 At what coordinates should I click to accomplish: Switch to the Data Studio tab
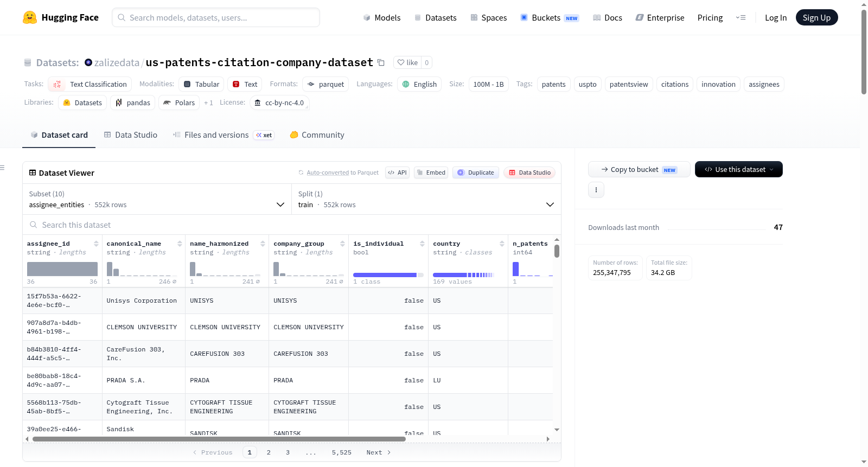130,135
